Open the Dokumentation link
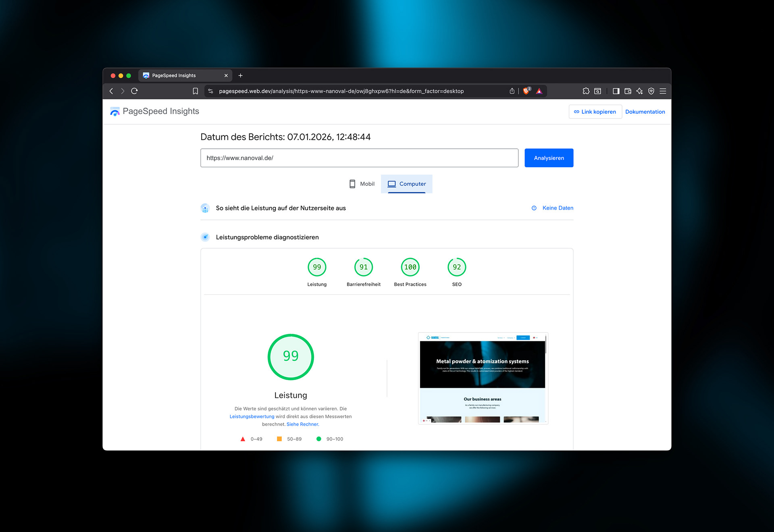This screenshot has height=532, width=774. point(645,112)
